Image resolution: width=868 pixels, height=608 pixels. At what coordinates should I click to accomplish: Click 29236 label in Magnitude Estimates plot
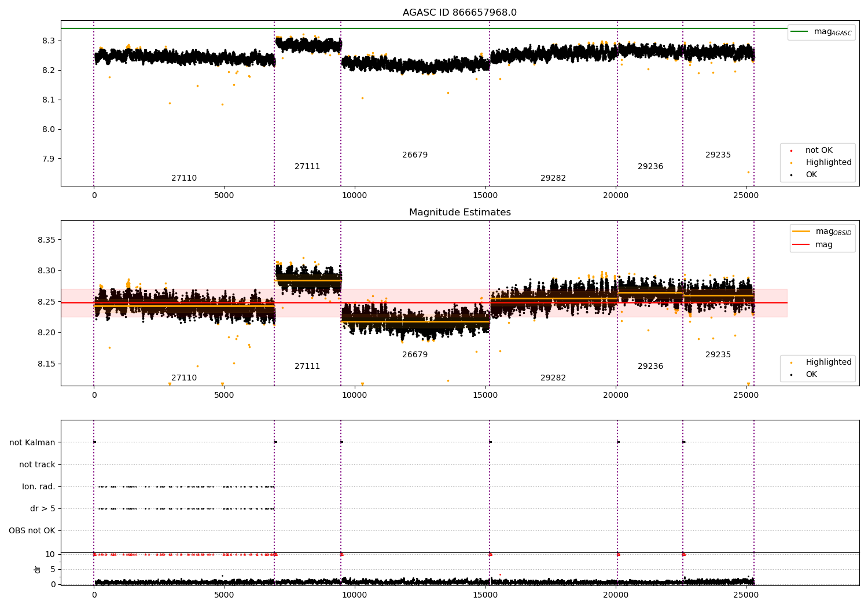coord(650,367)
